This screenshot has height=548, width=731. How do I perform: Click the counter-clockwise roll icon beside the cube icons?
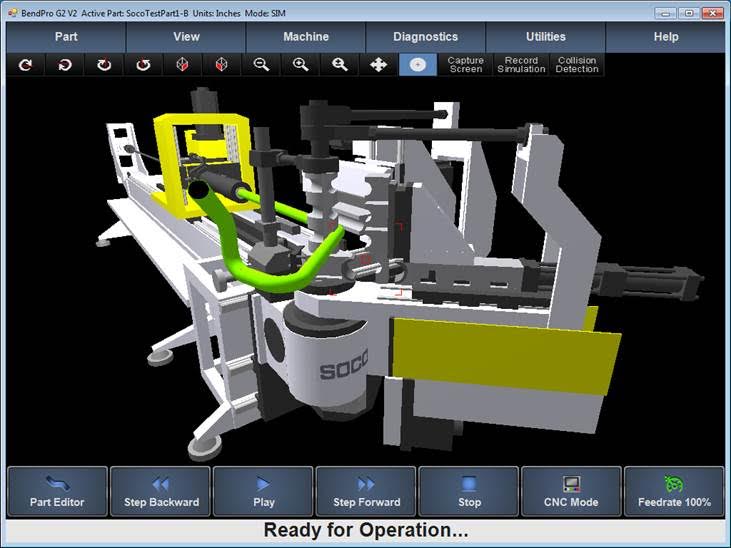(143, 64)
